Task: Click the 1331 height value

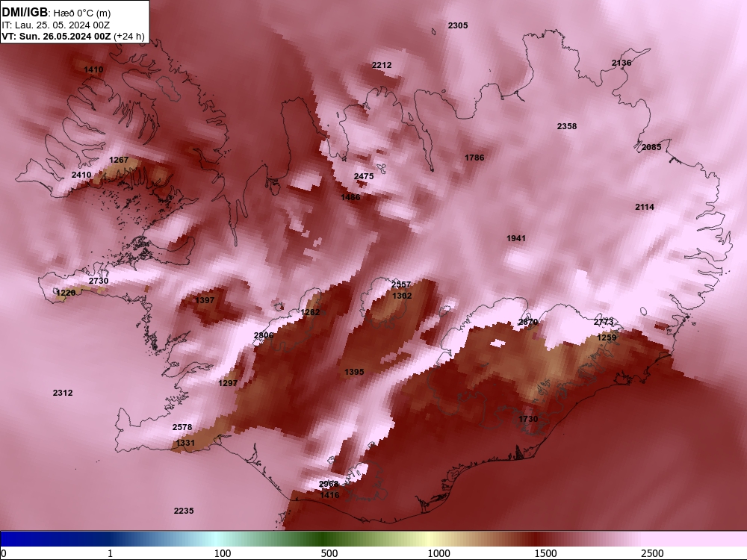Action: (x=185, y=443)
